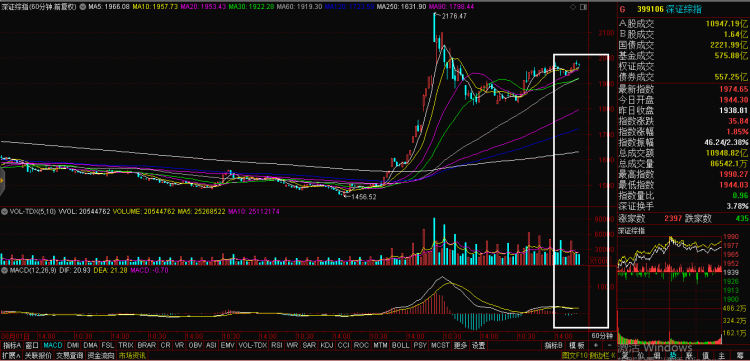This screenshot has width=750, height=361.
Task: Switch to the 市场资讯 tab
Action: 132,355
